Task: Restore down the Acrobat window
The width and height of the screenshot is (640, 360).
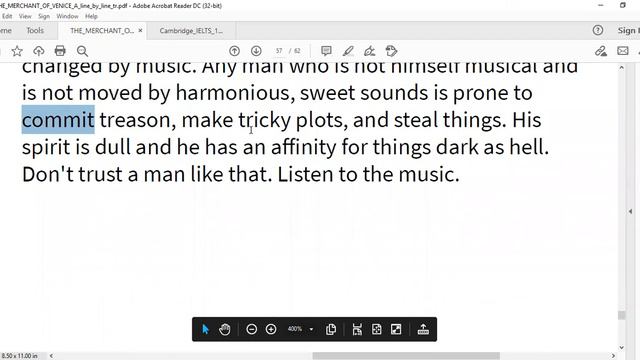Action: 623,5
